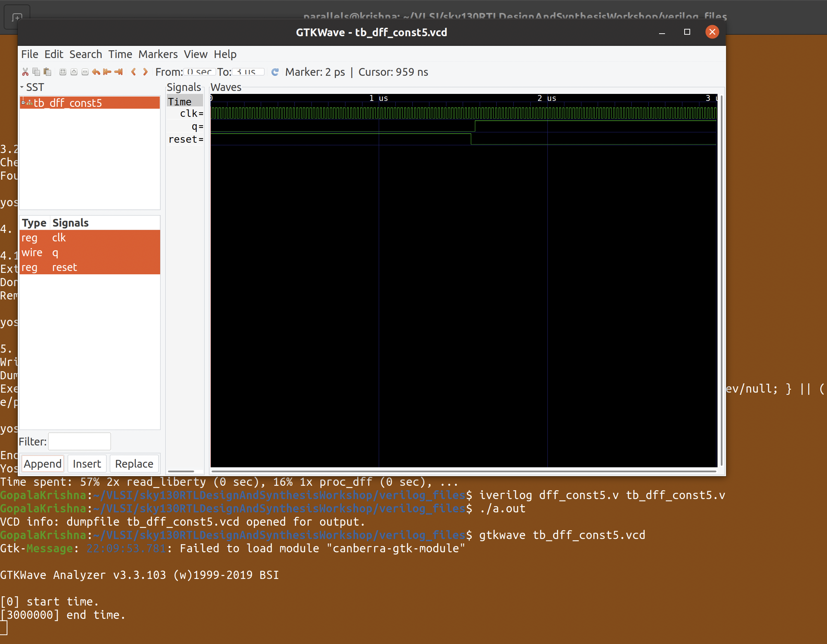The width and height of the screenshot is (827, 644).
Task: Click the Zoom Fit icon
Action: (x=63, y=72)
